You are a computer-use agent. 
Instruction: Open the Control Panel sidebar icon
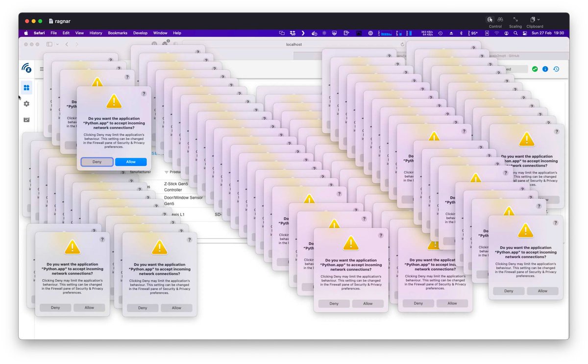coord(26,88)
